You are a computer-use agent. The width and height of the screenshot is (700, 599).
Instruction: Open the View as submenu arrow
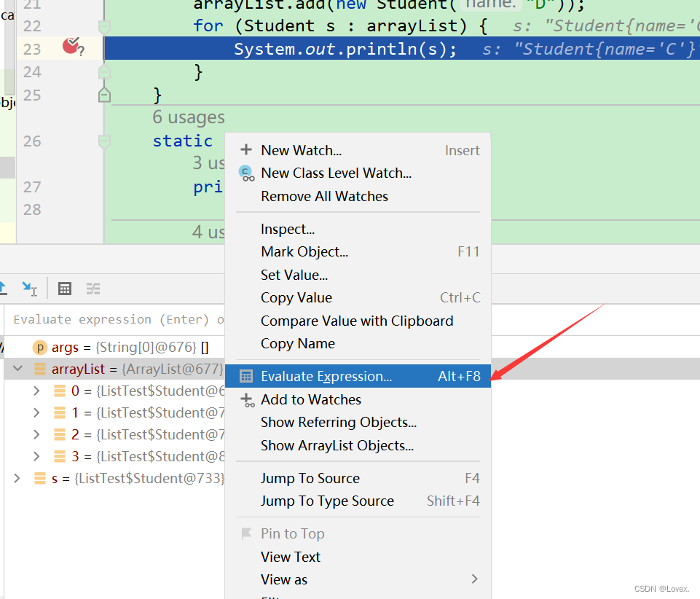pos(474,579)
